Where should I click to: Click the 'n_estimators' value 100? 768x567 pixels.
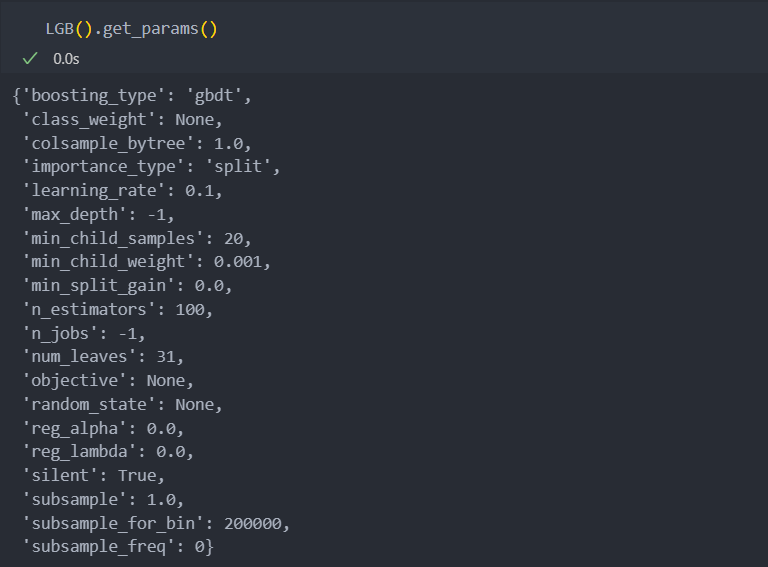point(190,309)
